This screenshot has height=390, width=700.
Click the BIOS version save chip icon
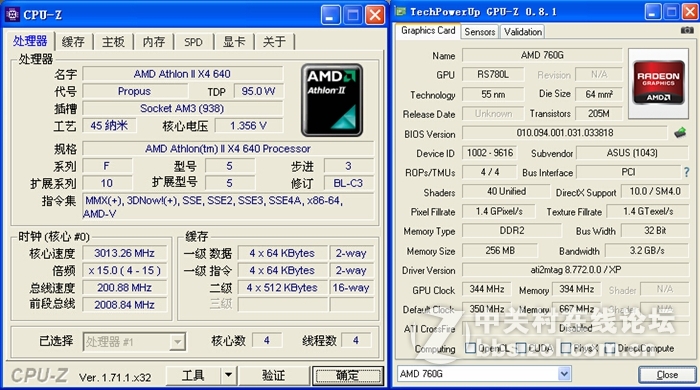(x=679, y=133)
